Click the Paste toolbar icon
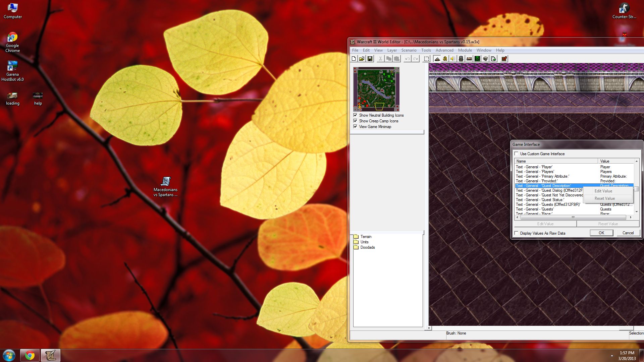 (x=396, y=59)
